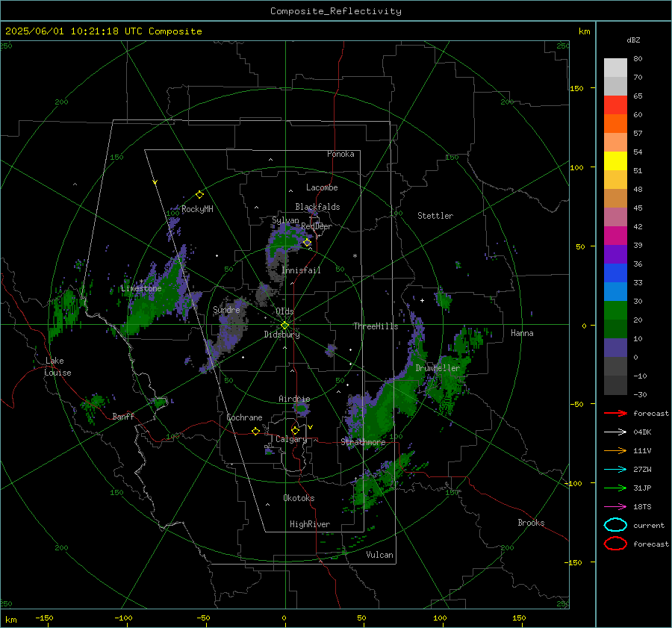Screen dimensions: 672x628
Task: Click the white asterisk east of Innisfail
Action: coord(355,256)
